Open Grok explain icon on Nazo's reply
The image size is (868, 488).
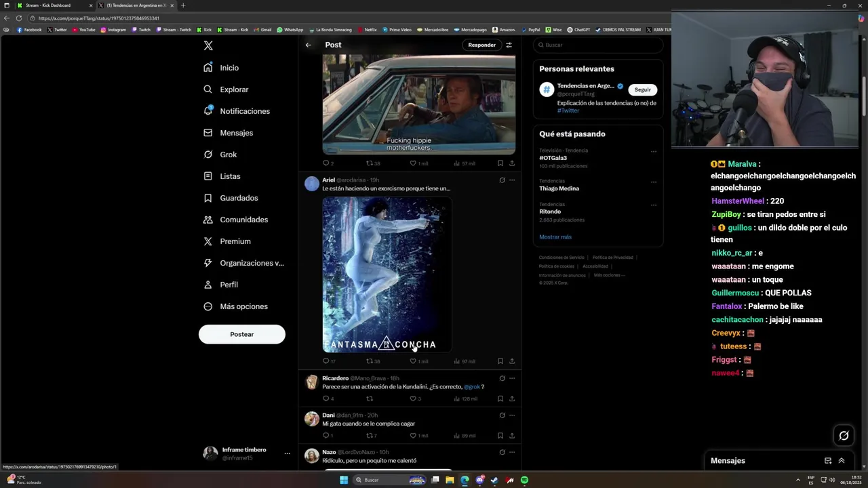click(502, 452)
